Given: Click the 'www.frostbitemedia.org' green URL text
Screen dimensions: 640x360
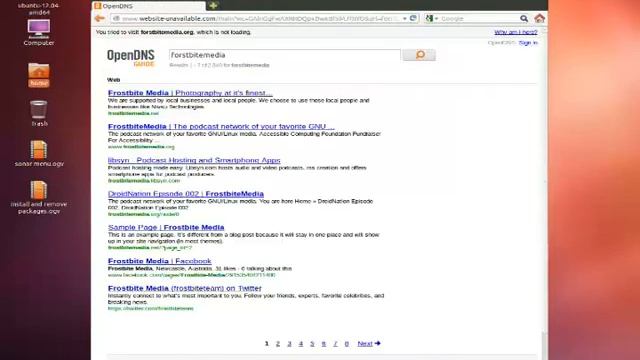Looking at the screenshot, I should coord(141,147).
